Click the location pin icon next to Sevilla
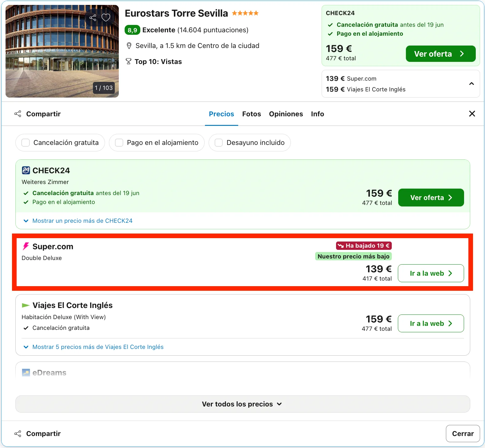Screen dimensions: 485x448 (x=129, y=46)
